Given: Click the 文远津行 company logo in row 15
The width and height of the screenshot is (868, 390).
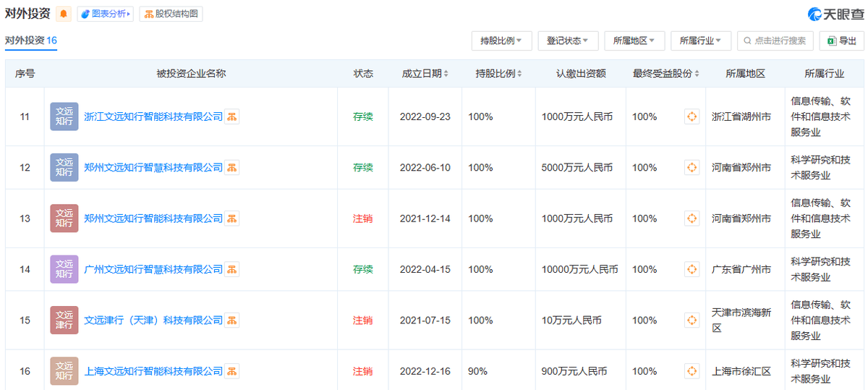Looking at the screenshot, I should click(x=64, y=320).
